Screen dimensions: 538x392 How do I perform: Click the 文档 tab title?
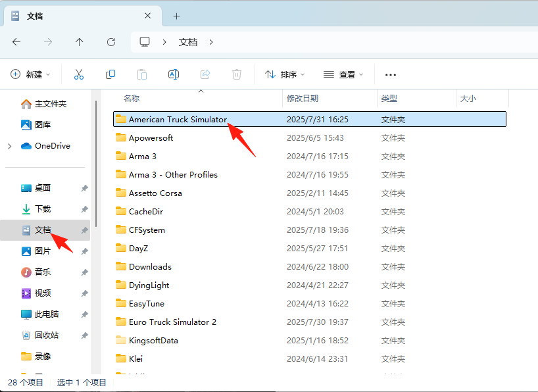(x=35, y=16)
